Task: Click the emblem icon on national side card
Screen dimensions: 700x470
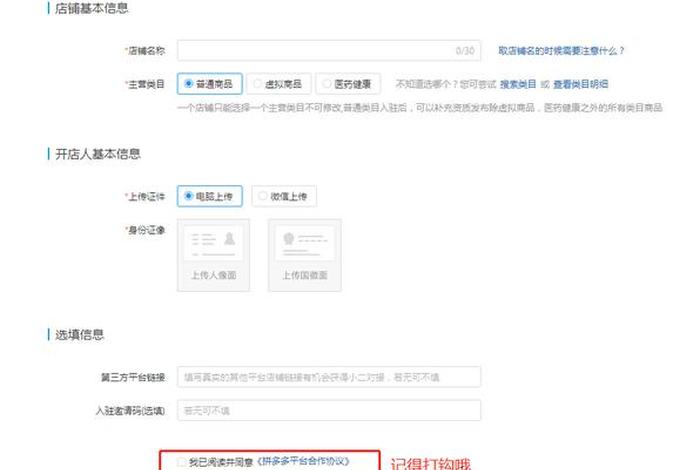Action: (289, 239)
